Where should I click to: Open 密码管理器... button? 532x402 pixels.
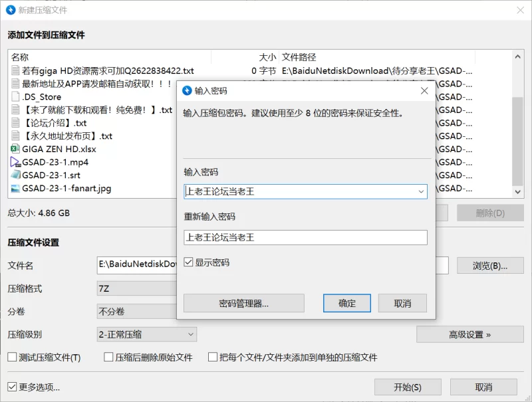click(x=243, y=303)
